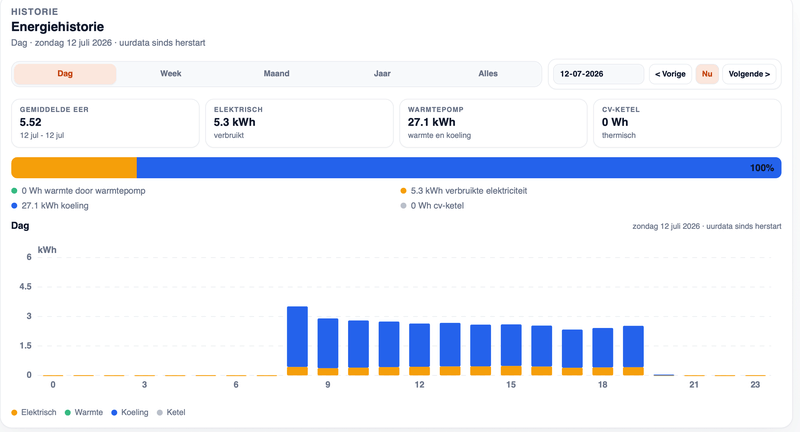Go to previous day with Vorige

tap(670, 74)
